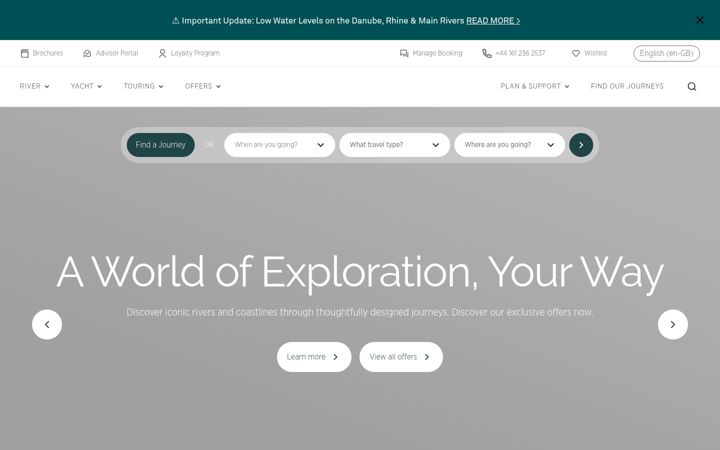Change language via English (en-GB) button
Viewport: 720px width, 450px height.
tap(666, 53)
